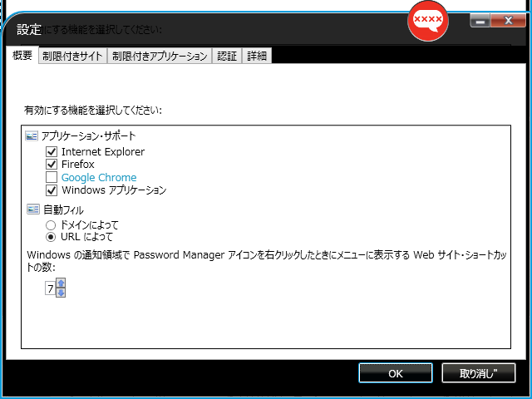The image size is (532, 399).
Task: Click the Internet Explorer label text
Action: pyautogui.click(x=103, y=151)
